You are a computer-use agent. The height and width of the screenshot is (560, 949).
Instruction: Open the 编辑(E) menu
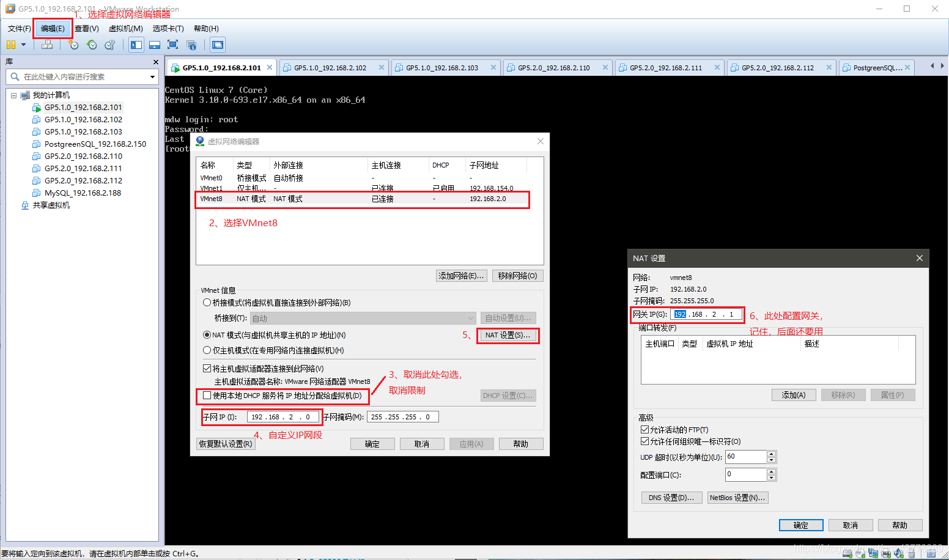click(x=53, y=29)
